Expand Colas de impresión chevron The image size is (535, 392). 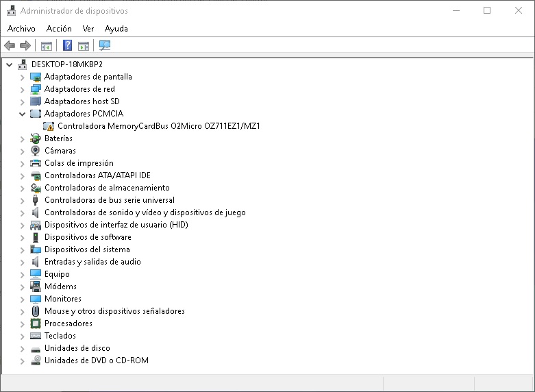tap(22, 164)
